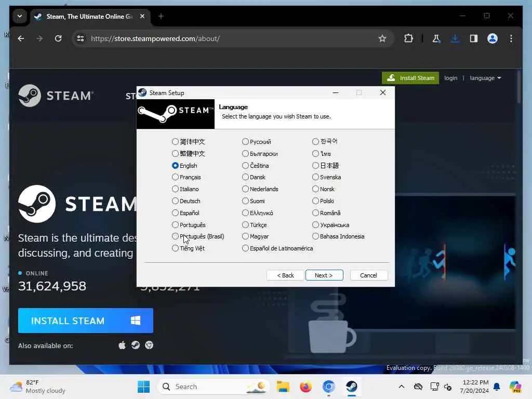Screen dimensions: 532x399
Task: Open the Windows Start menu
Action: point(143,387)
